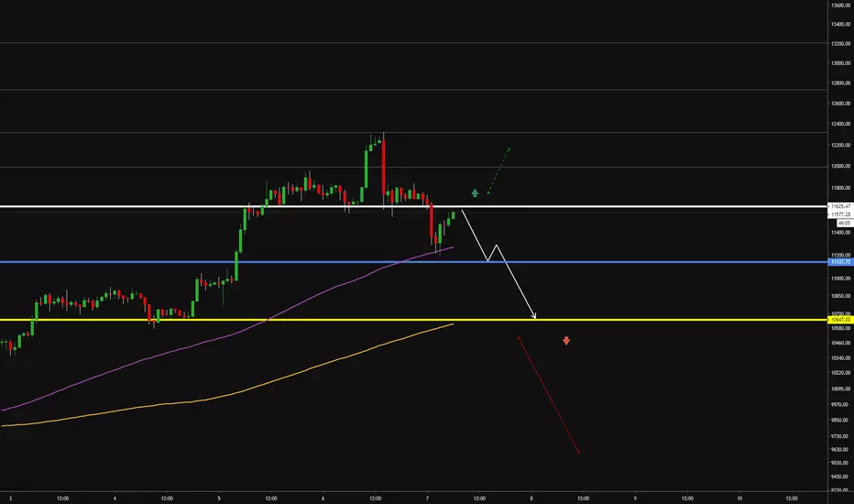Screen dimensions: 854x504
Task: Click the 13200.00 price axis label
Action: point(841,44)
